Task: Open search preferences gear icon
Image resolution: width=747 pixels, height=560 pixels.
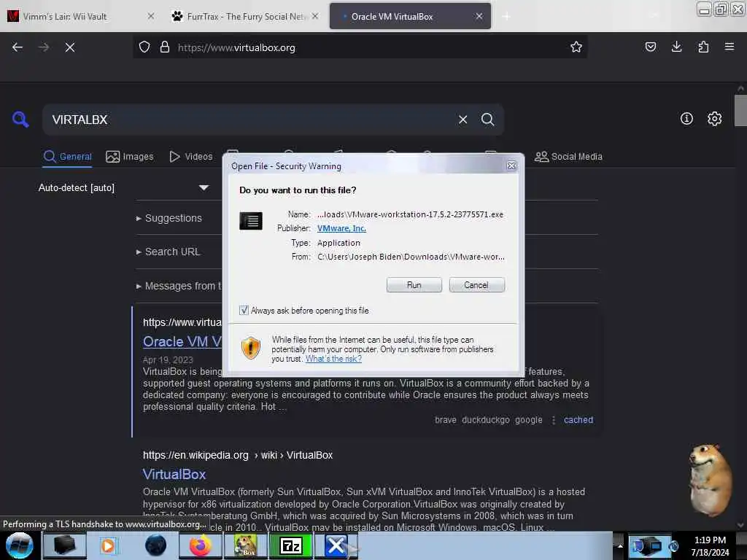Action: point(714,119)
